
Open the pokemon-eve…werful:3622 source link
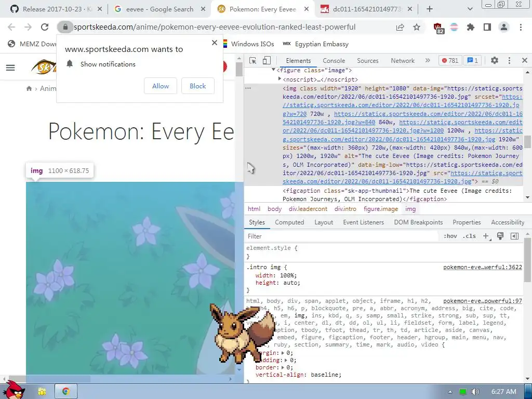pyautogui.click(x=483, y=267)
